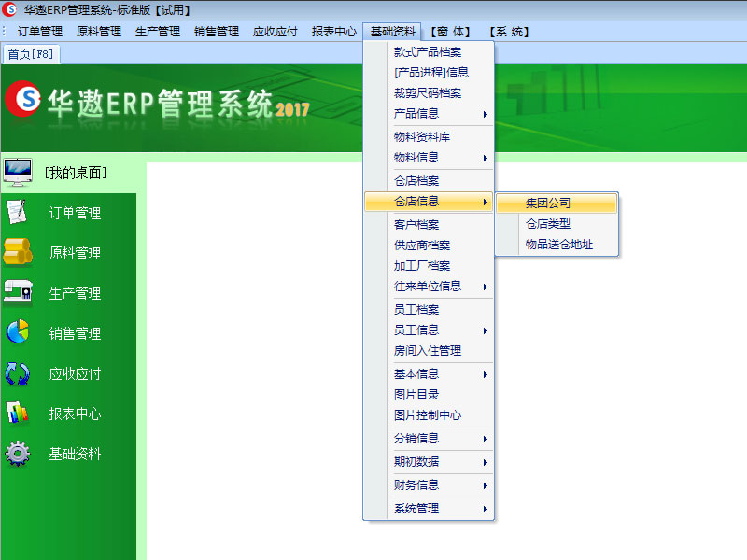Click the 生产管理 sewing machine icon
The width and height of the screenshot is (747, 560).
tap(18, 291)
